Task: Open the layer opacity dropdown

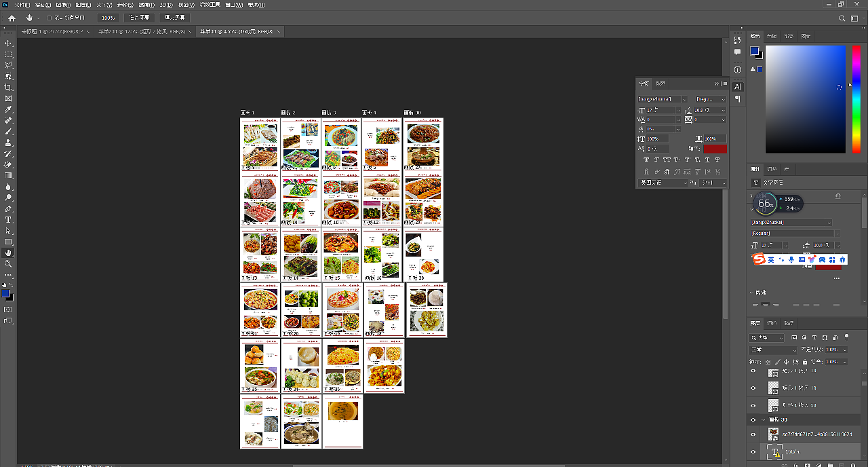Action: 845,350
